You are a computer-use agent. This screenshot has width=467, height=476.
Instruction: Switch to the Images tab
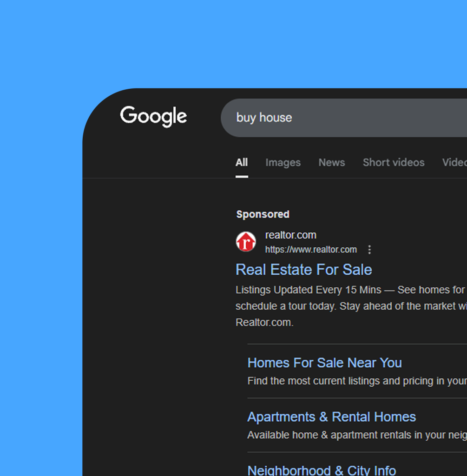pyautogui.click(x=283, y=163)
